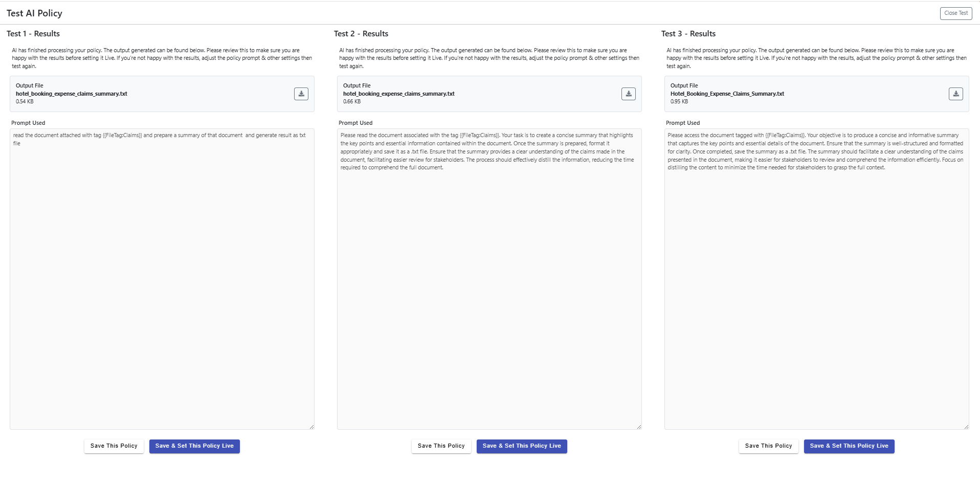Save and set Test 2 policy live
980x484 pixels.
[x=522, y=446]
